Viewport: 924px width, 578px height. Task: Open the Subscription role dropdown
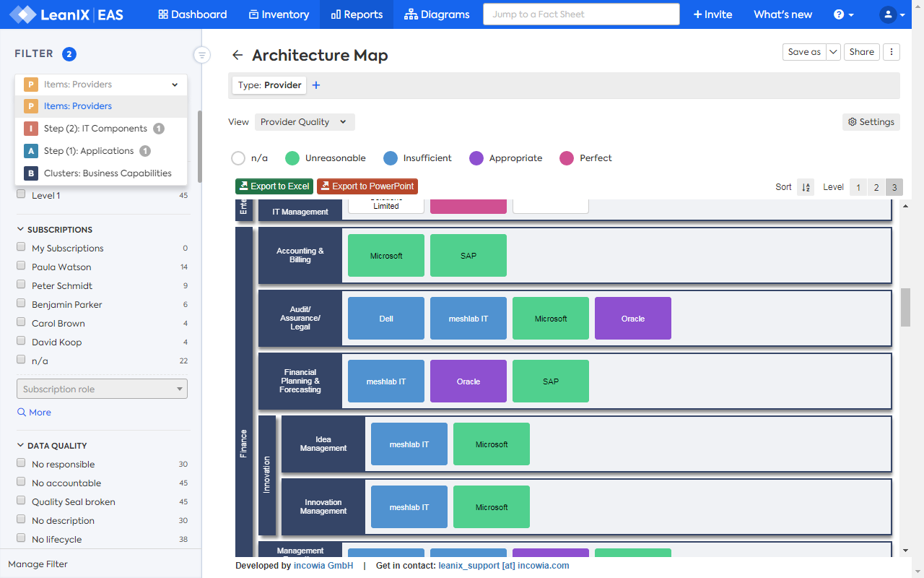point(102,389)
